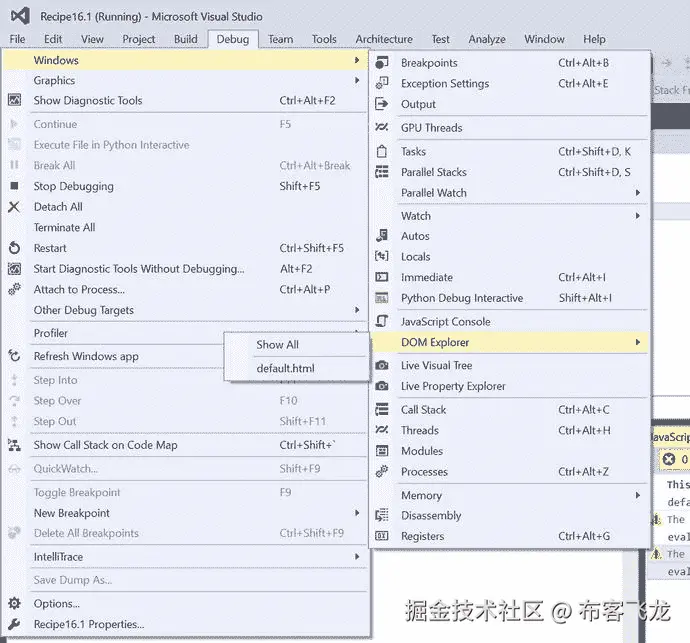Choose default.html in DOM Explorer submenu
The image size is (690, 643).
296,368
